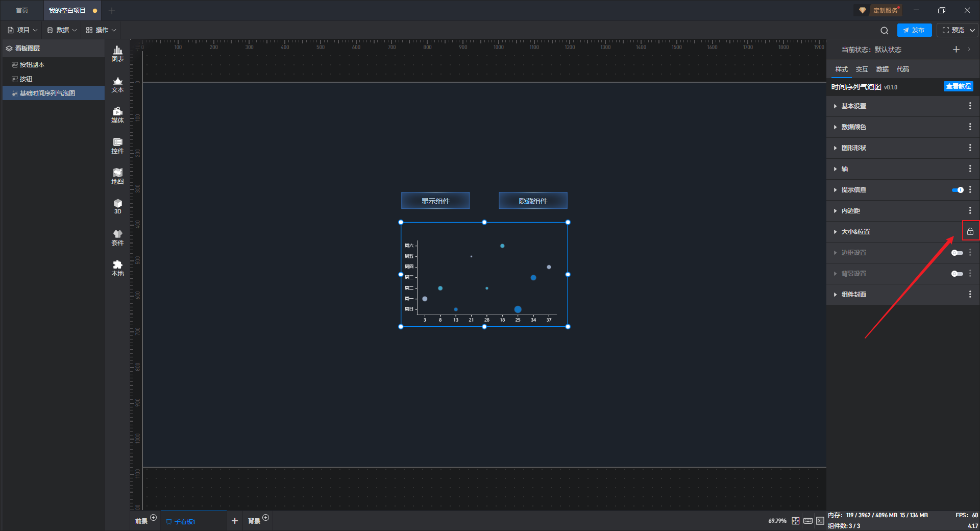980x531 pixels.
Task: Open the 项目 menu
Action: 22,30
